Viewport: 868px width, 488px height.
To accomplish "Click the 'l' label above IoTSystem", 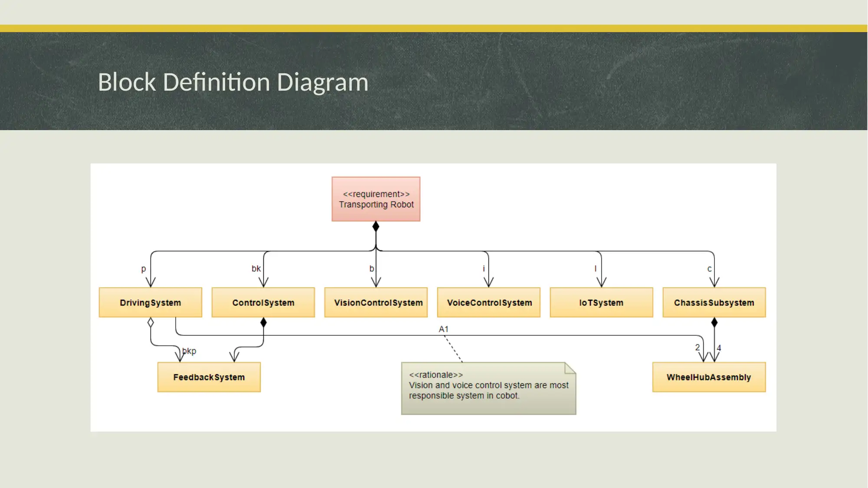I will pyautogui.click(x=596, y=269).
